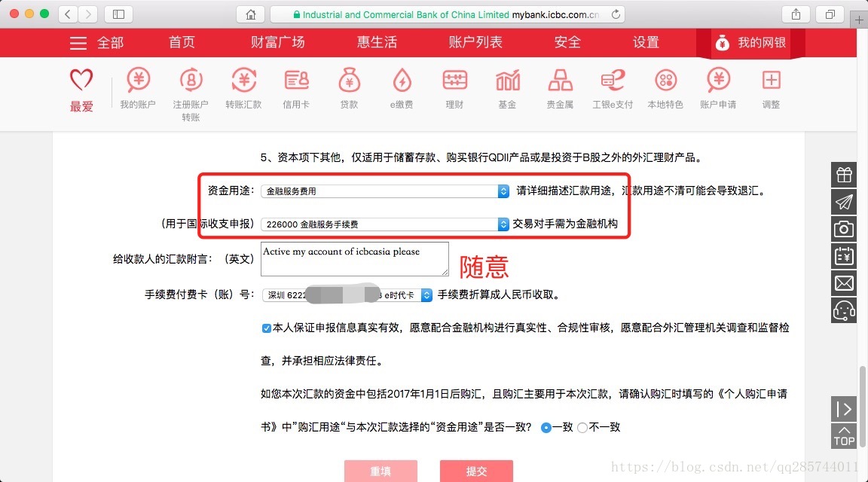Click the Safari address bar
868x482 pixels.
click(x=448, y=14)
